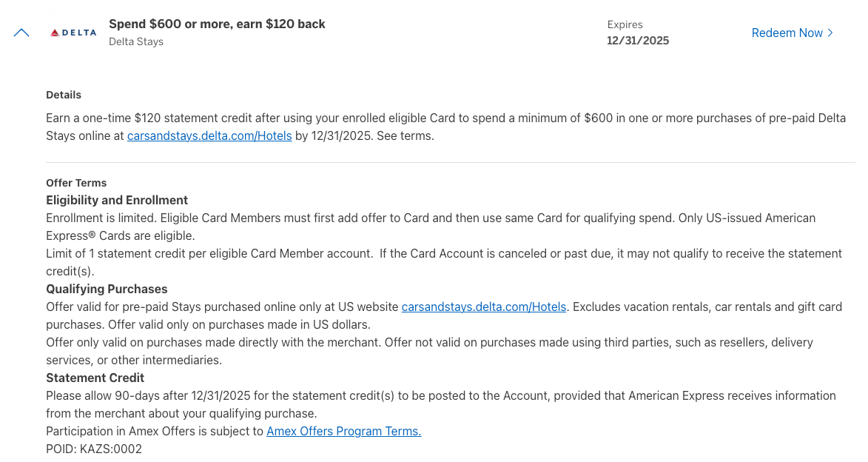Viewport: 868px width, 462px height.
Task: Click the Expires label
Action: [625, 24]
